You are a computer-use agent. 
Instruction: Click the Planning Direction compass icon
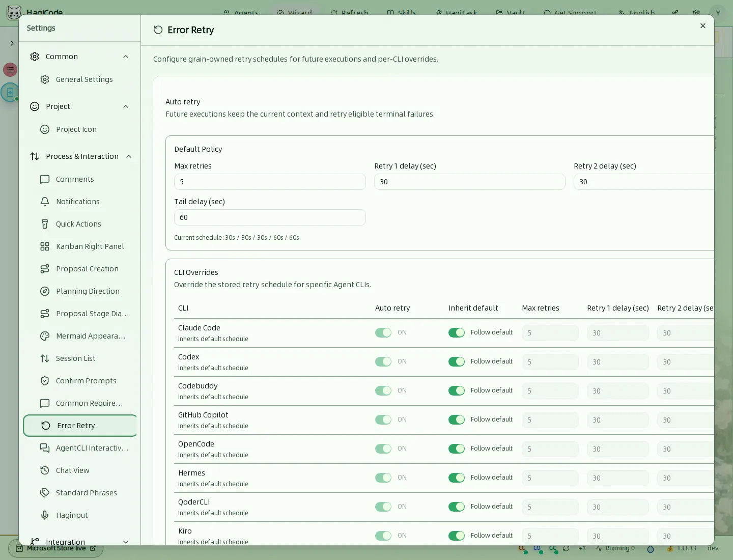tap(45, 291)
